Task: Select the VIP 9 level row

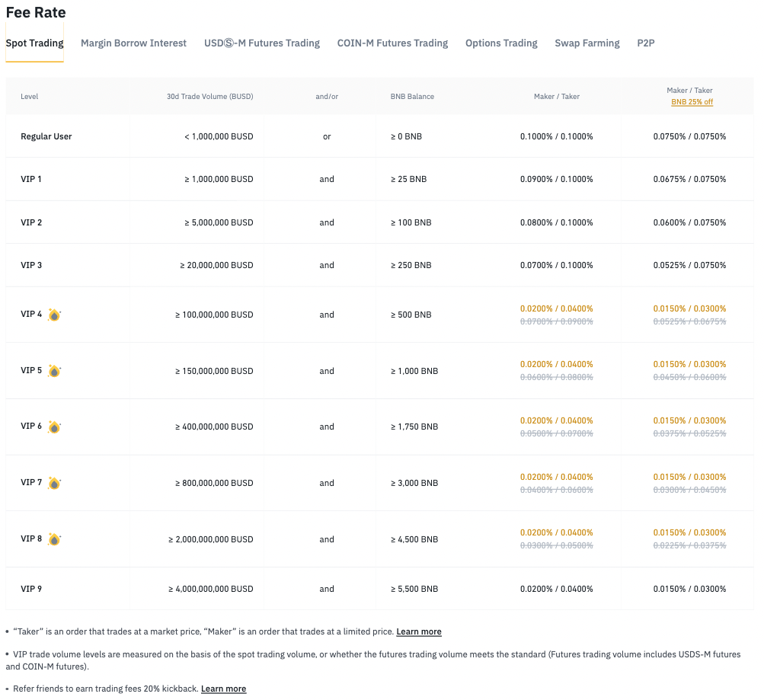Action: (31, 589)
